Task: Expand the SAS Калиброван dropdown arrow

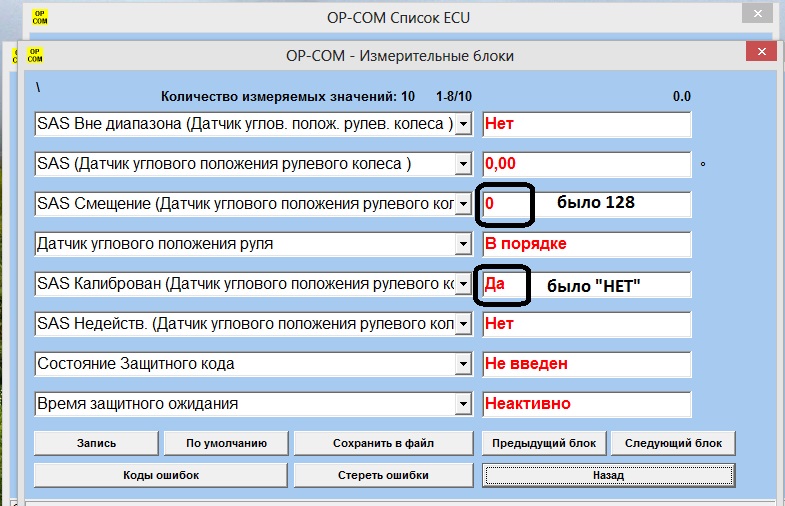Action: (463, 285)
